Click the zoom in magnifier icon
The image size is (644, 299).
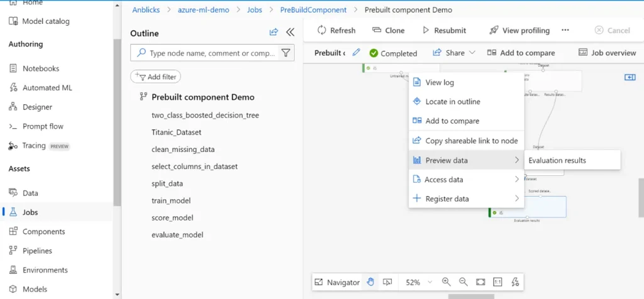point(446,282)
